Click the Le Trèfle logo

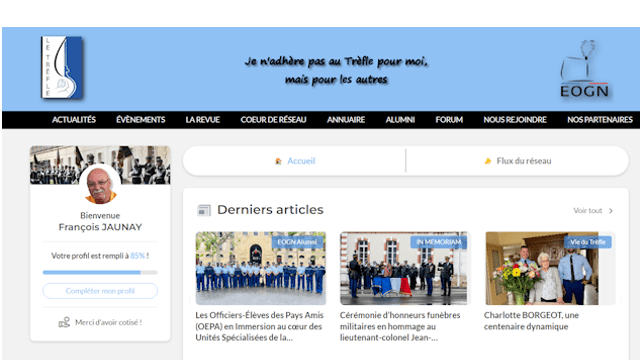pos(62,67)
